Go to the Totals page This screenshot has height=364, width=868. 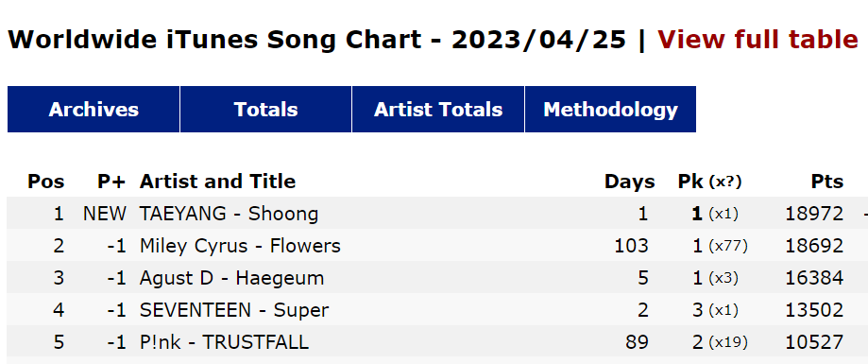265,109
